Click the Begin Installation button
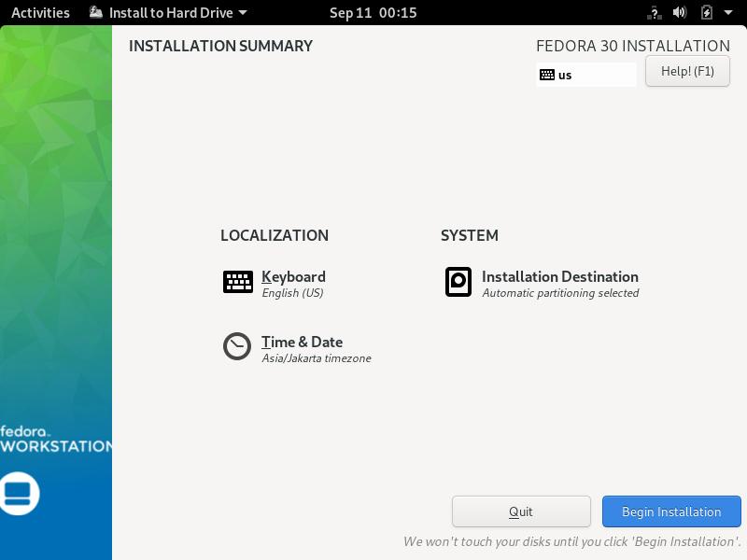Screen dimensions: 747x560 click(x=671, y=511)
